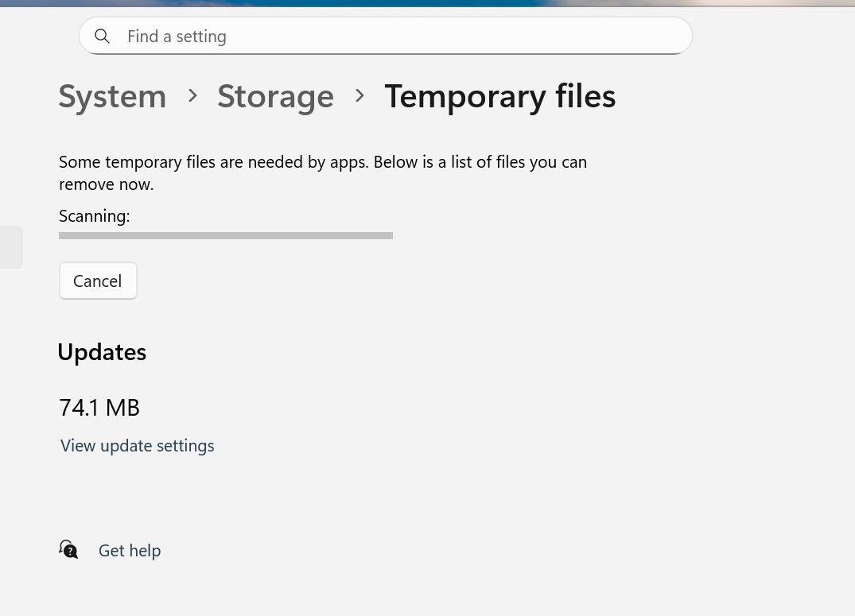
Task: Navigate to Storage breadcrumb
Action: point(275,96)
